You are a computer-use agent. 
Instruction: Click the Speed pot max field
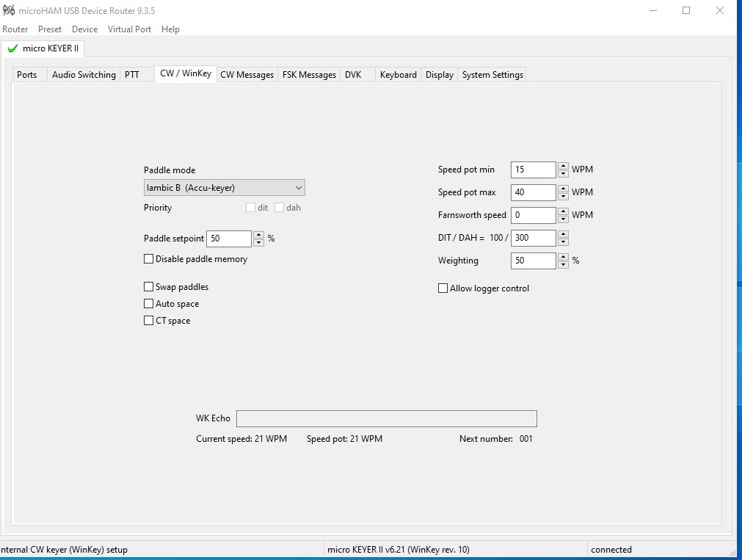(534, 193)
